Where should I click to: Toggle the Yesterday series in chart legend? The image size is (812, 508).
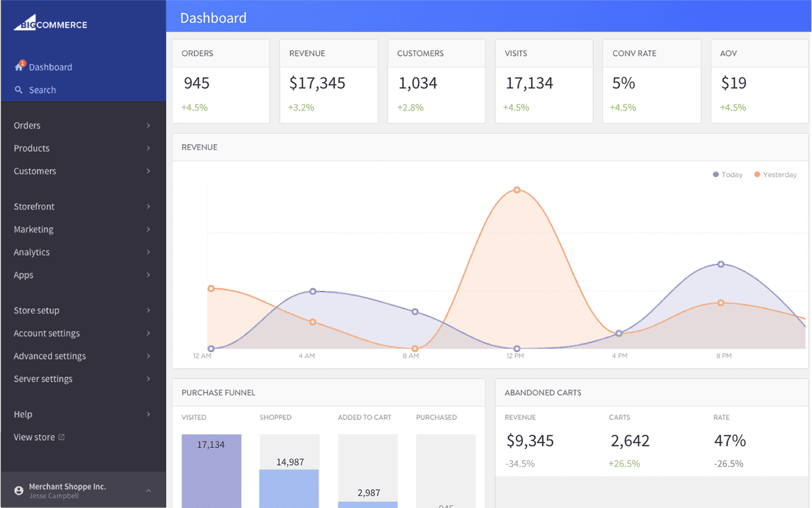pos(775,174)
